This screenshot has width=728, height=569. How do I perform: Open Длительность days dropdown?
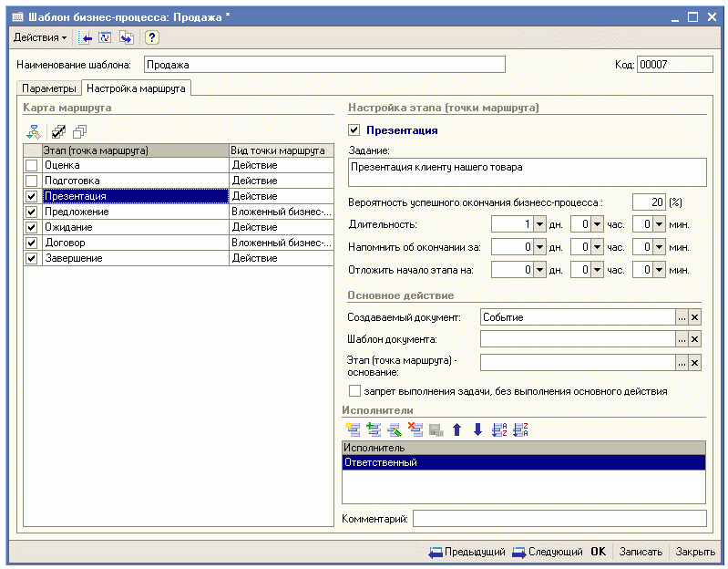pos(539,225)
